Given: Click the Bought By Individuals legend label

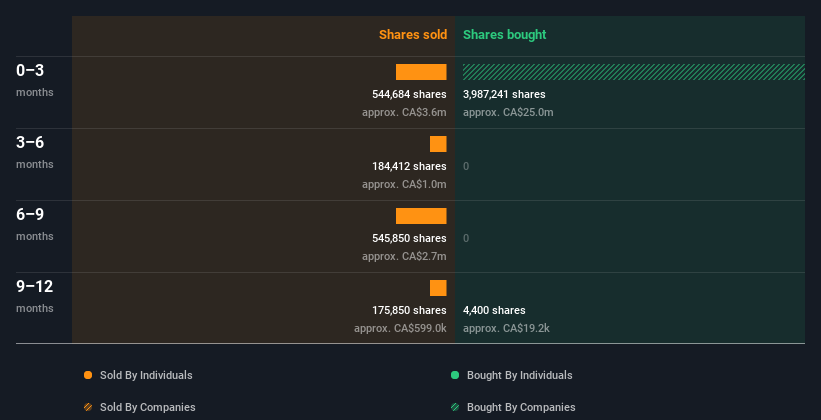Looking at the screenshot, I should coord(519,375).
